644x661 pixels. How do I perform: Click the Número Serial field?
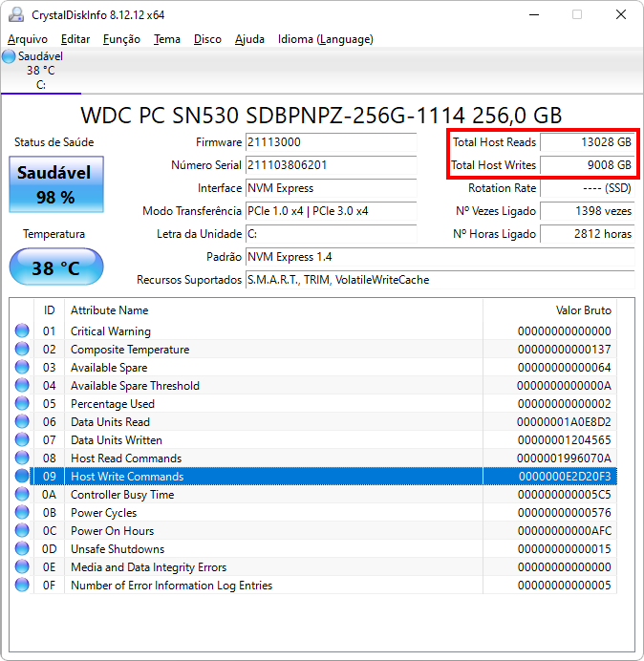click(331, 165)
